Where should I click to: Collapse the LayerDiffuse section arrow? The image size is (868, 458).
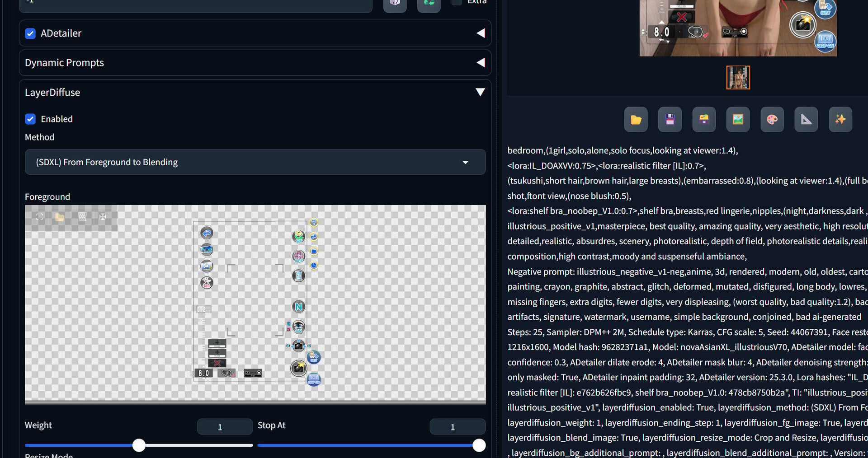tap(481, 92)
